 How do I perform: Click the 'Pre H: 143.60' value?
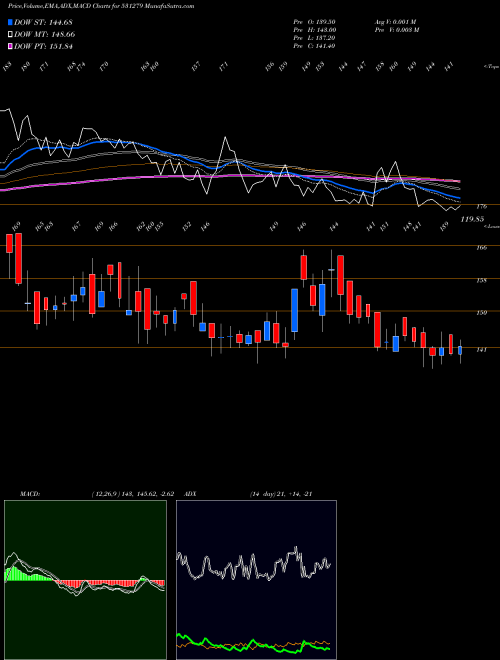click(314, 30)
